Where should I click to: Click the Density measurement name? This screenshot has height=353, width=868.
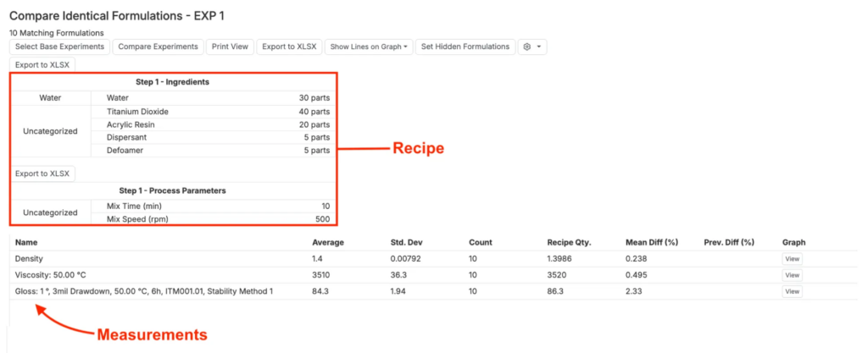(x=30, y=258)
